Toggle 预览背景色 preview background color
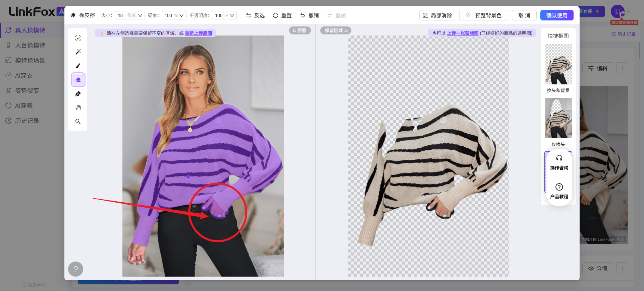The image size is (644, 291). (484, 15)
